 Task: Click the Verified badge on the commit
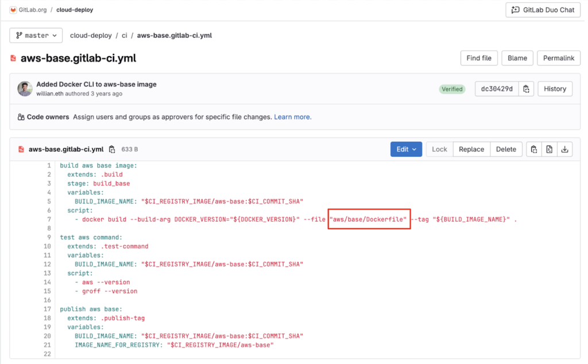[452, 89]
